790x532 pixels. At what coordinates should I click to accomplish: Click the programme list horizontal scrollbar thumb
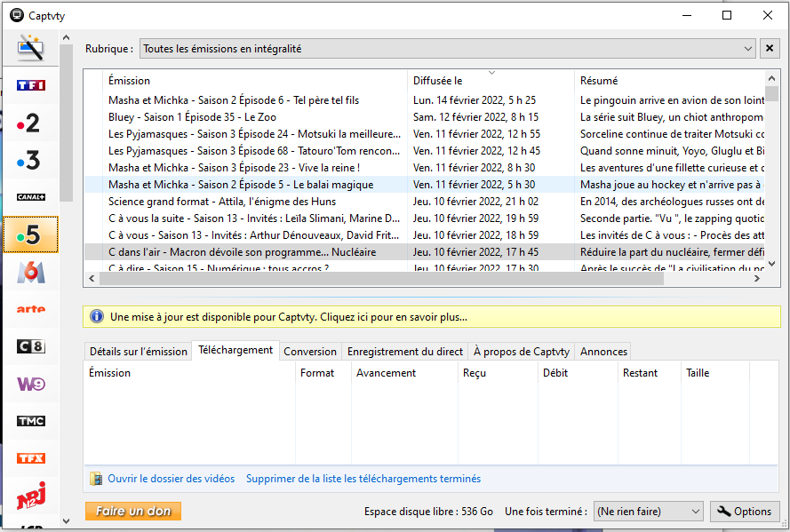381,278
